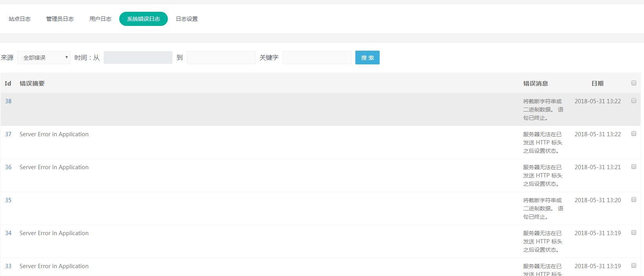Open error log Id 34 link
The image size is (644, 276).
pyautogui.click(x=8, y=233)
